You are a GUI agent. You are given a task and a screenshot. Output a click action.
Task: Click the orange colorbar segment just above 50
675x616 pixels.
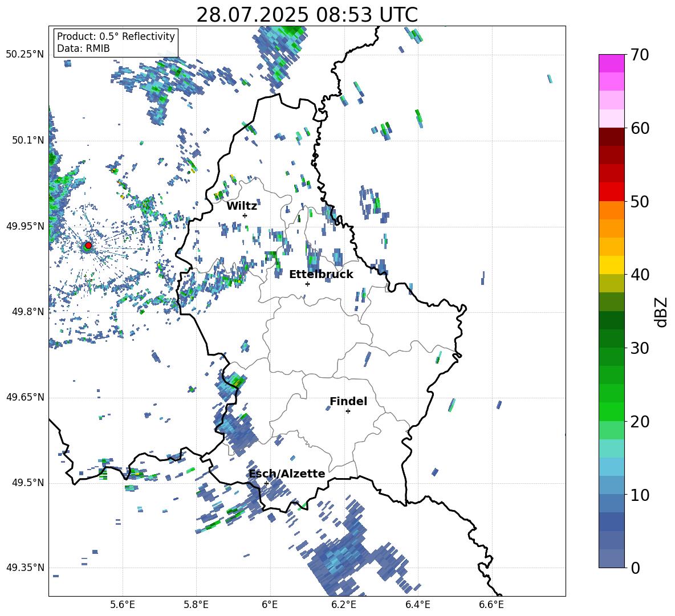pyautogui.click(x=611, y=210)
